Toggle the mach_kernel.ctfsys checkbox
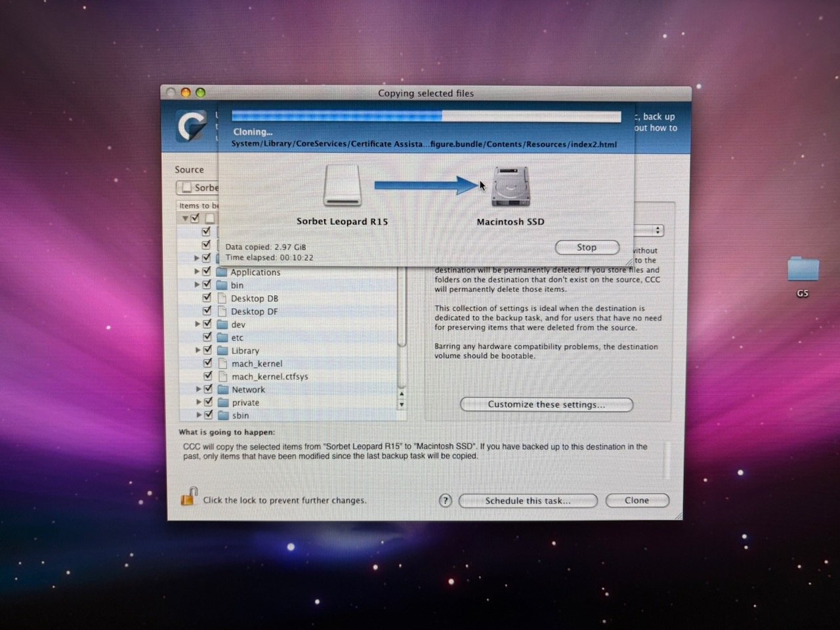This screenshot has width=840, height=630. coord(208,375)
